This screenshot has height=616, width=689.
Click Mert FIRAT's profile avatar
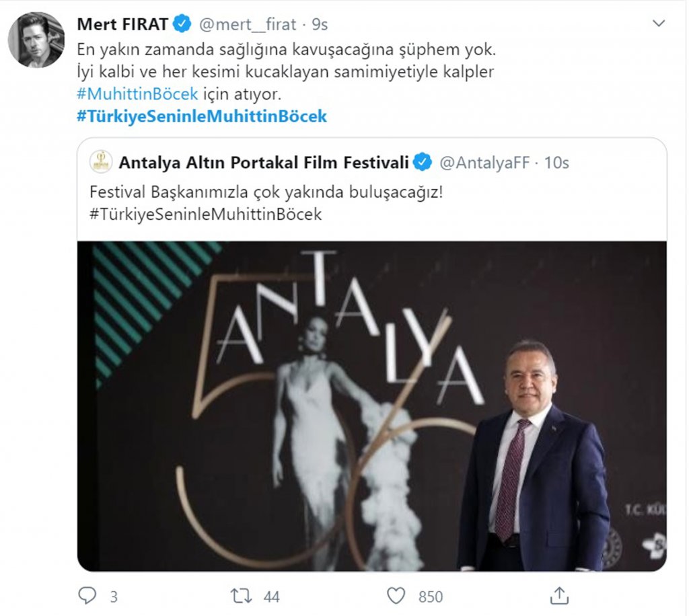[36, 40]
